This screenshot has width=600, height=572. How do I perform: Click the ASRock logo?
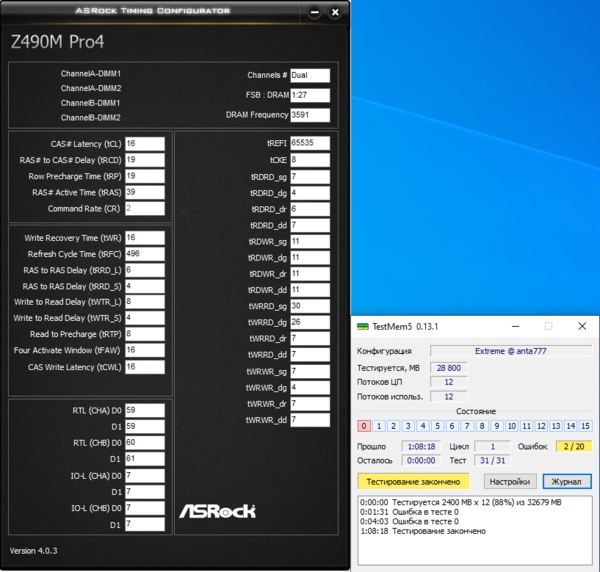pyautogui.click(x=217, y=511)
